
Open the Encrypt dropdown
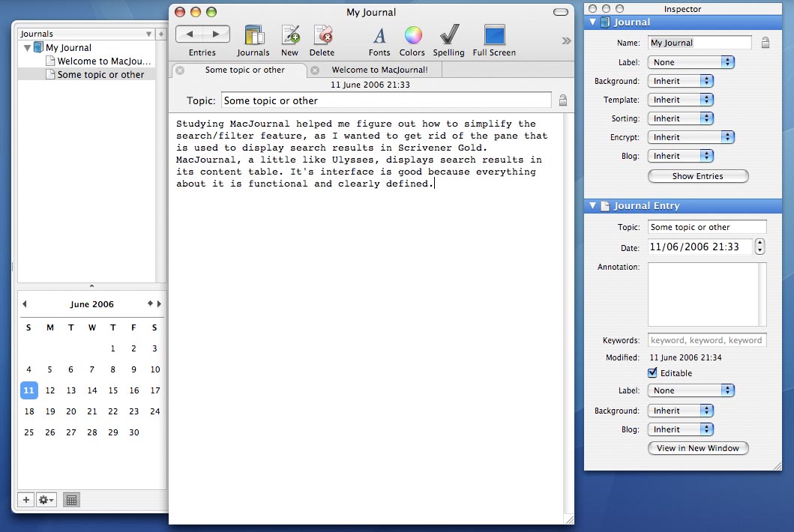(691, 137)
